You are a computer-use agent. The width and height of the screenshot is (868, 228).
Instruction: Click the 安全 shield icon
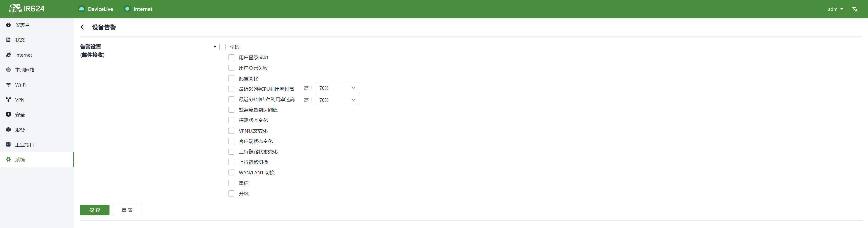[x=8, y=114]
